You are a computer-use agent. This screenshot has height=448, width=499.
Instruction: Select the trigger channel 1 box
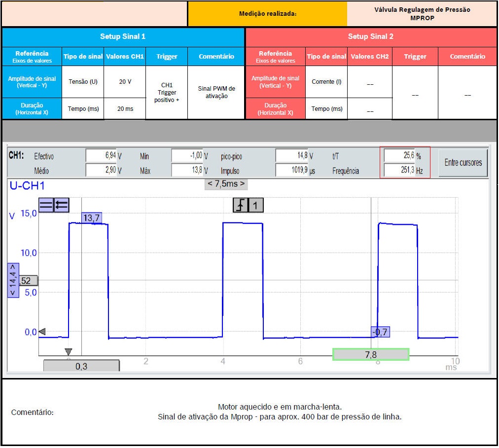[255, 205]
